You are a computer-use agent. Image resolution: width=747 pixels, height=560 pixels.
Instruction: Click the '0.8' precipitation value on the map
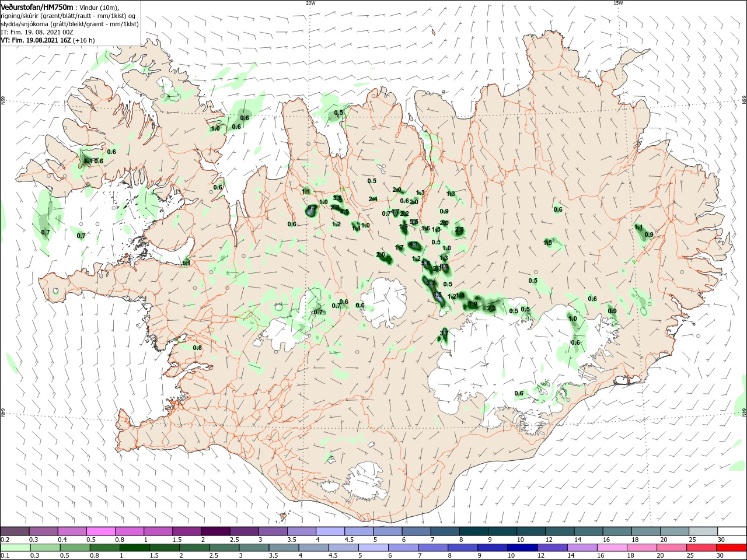tap(197, 348)
